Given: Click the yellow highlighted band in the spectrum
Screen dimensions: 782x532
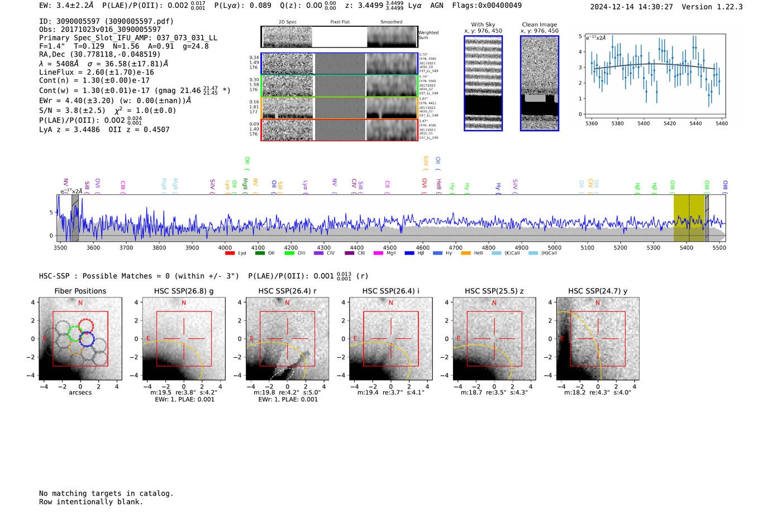Looking at the screenshot, I should pos(689,218).
